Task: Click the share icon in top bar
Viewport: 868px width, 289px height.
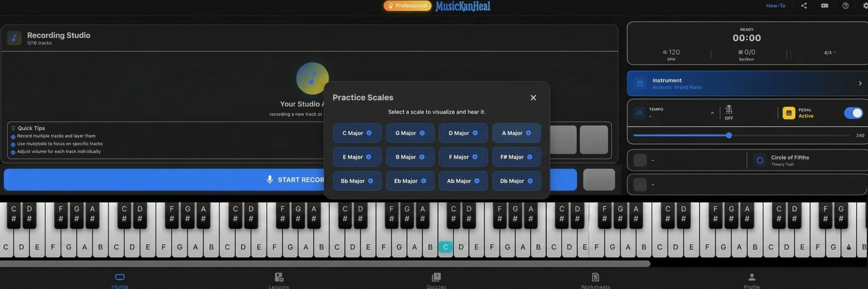Action: click(804, 5)
